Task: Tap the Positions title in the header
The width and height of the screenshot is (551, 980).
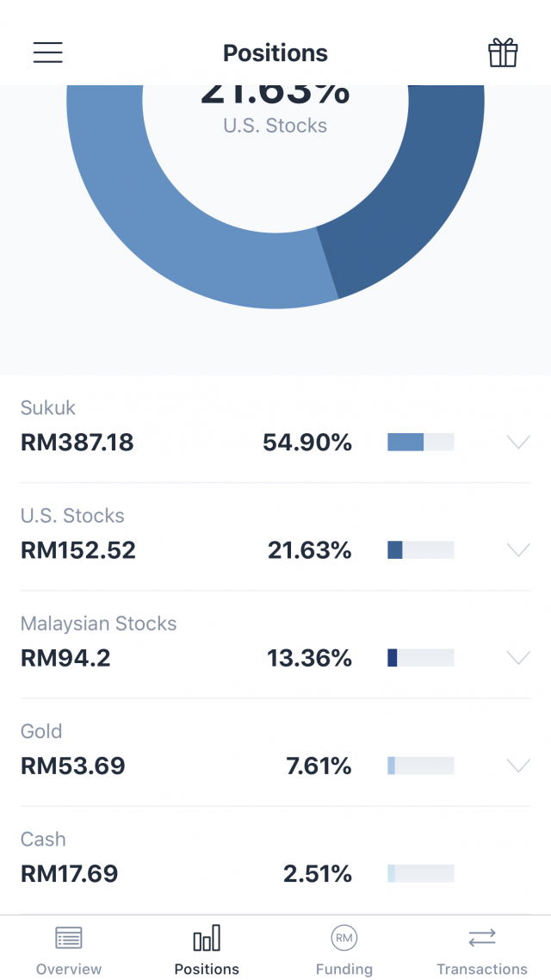Action: [x=275, y=53]
